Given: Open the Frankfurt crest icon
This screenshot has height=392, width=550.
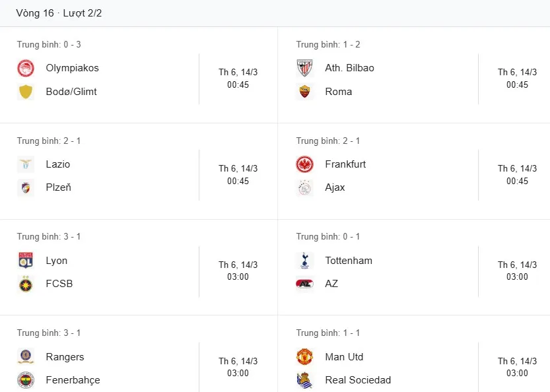Looking at the screenshot, I should pyautogui.click(x=304, y=164).
